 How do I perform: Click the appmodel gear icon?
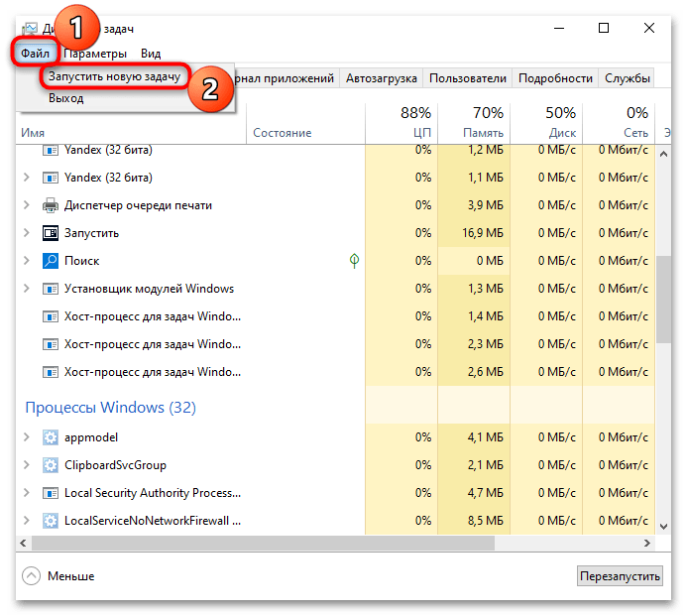51,437
